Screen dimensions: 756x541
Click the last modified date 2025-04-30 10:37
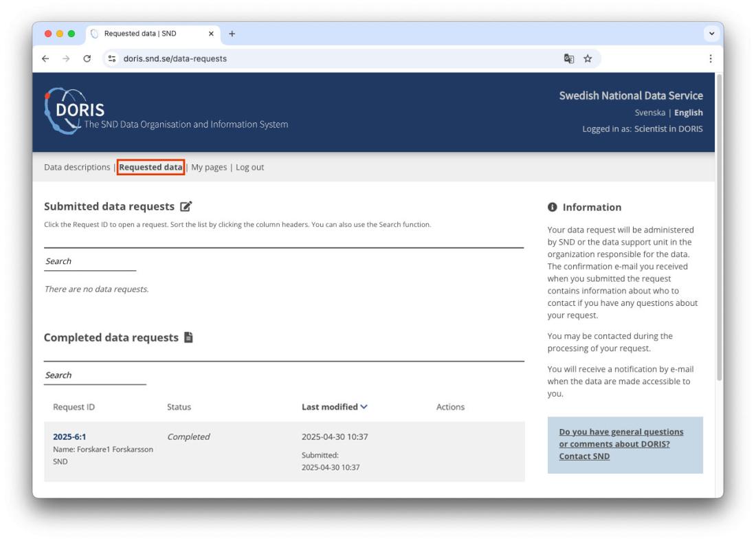pyautogui.click(x=335, y=437)
